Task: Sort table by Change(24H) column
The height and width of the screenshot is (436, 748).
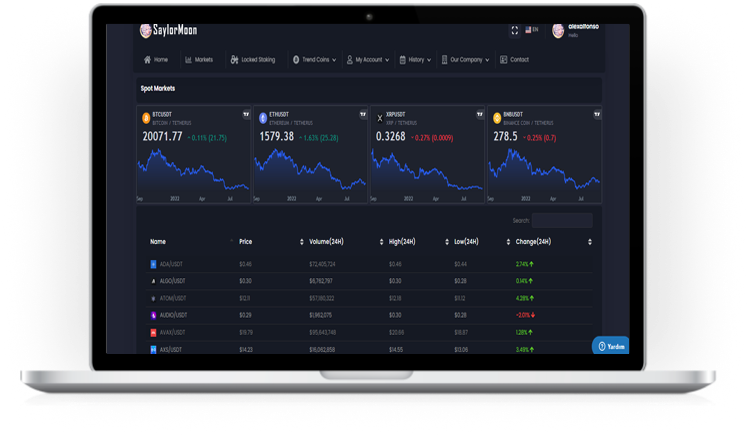Action: tap(590, 242)
